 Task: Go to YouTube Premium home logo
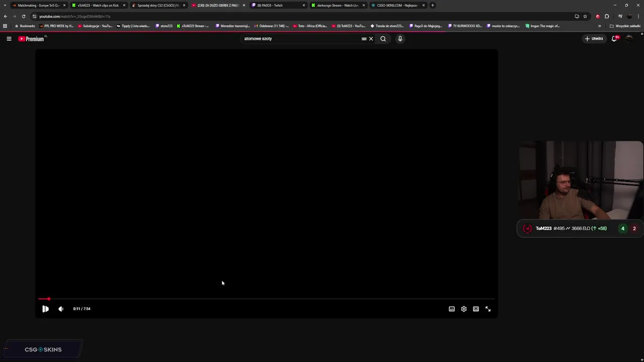tap(32, 39)
